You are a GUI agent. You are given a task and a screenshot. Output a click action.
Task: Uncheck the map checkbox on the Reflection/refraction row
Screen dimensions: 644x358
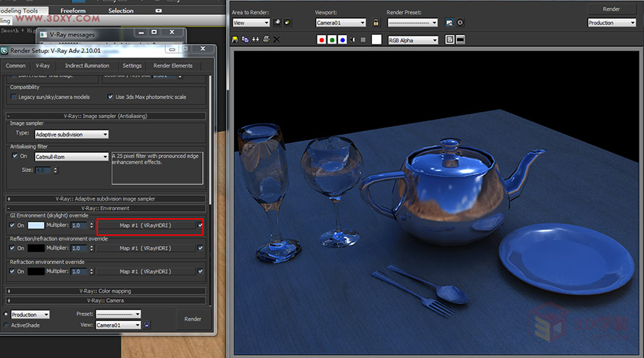point(201,248)
